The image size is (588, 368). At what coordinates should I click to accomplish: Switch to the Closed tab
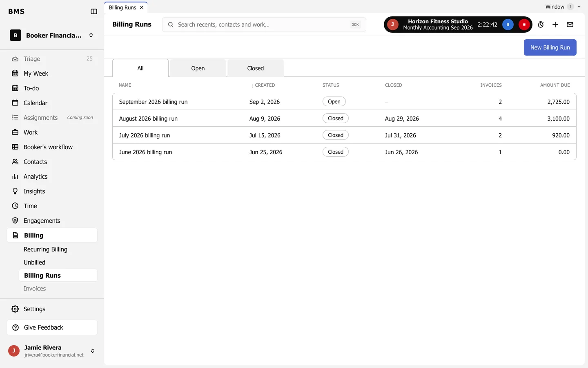coord(256,68)
